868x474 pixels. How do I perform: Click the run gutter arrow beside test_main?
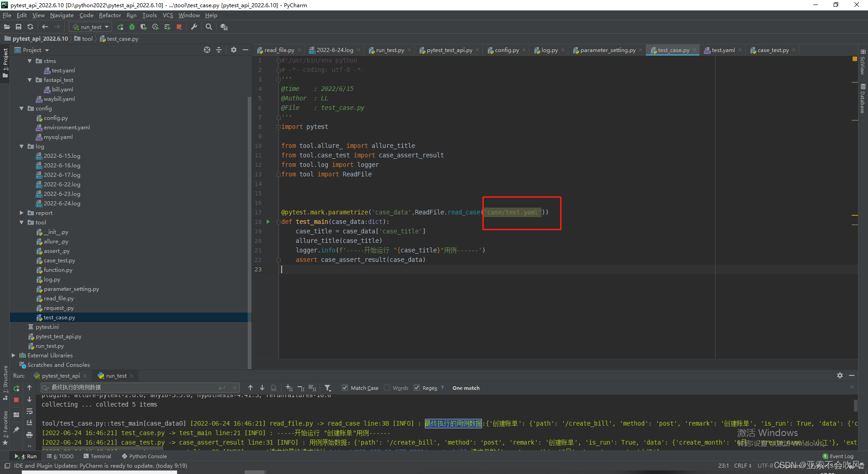pyautogui.click(x=268, y=222)
